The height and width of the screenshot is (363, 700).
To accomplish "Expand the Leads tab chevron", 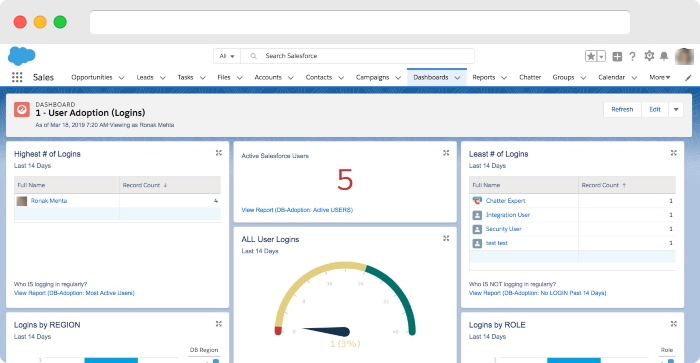I will tap(163, 78).
